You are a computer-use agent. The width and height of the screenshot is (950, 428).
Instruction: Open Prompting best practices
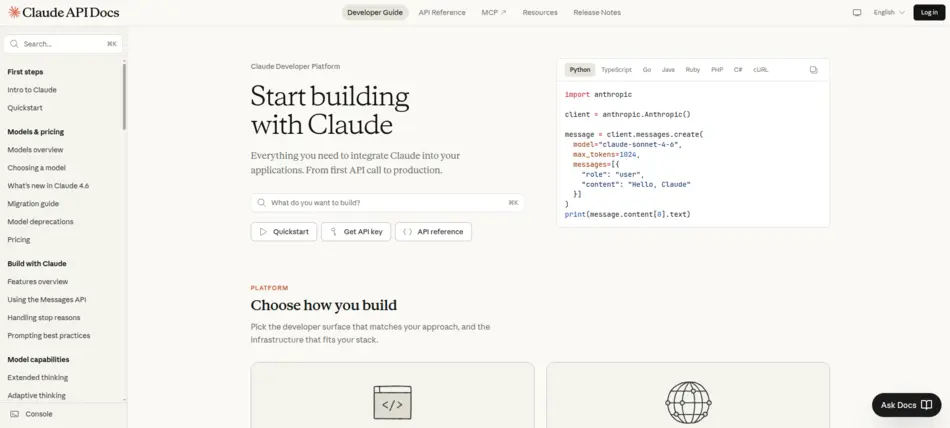48,335
